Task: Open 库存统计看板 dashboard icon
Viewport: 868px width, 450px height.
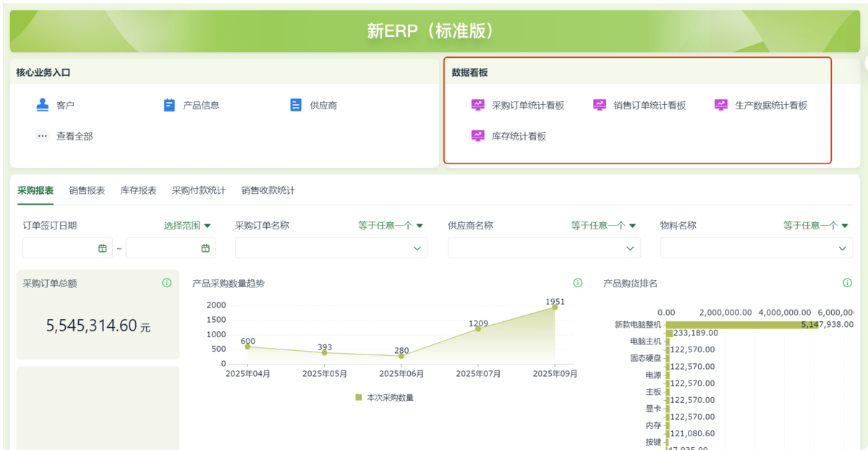Action: coord(477,136)
